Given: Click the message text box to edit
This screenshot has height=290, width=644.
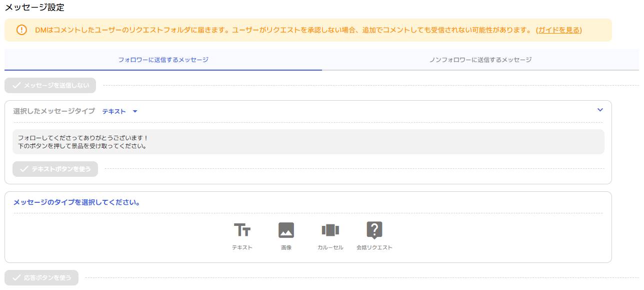Looking at the screenshot, I should pyautogui.click(x=308, y=142).
